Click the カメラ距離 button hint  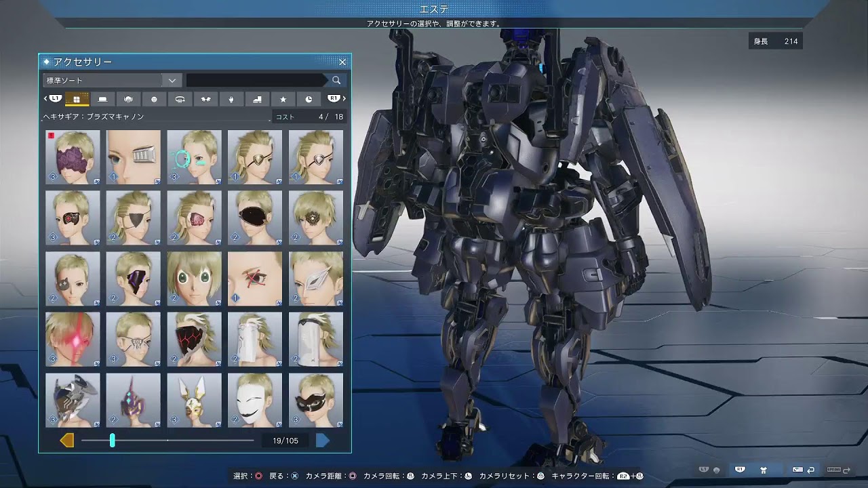pyautogui.click(x=331, y=476)
